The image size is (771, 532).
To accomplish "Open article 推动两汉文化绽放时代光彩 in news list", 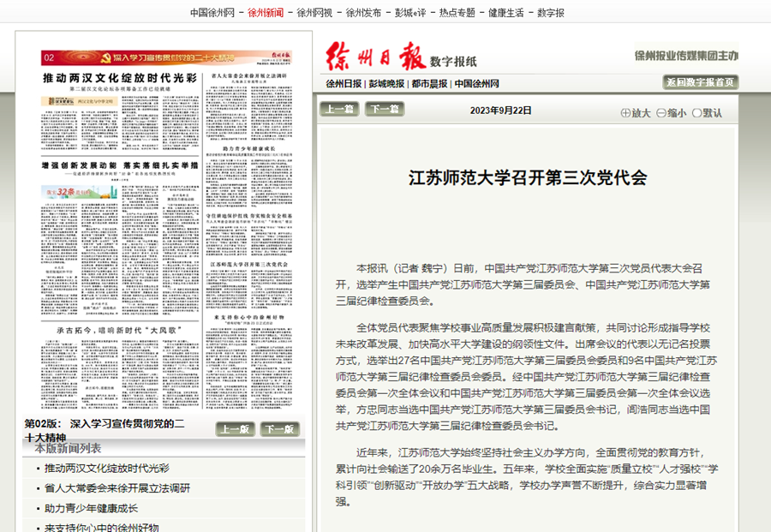I will [x=106, y=469].
